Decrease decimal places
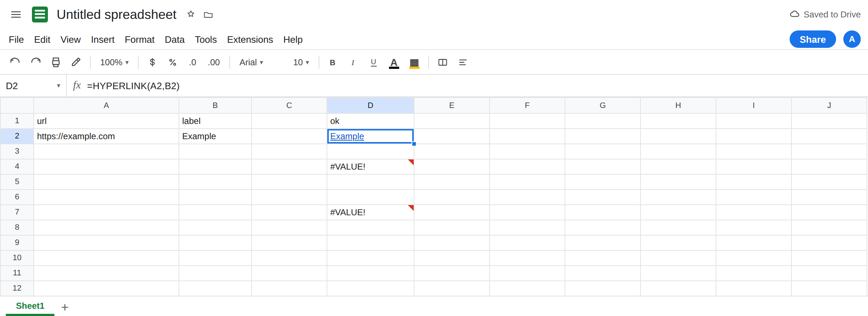The image size is (868, 316). 193,62
